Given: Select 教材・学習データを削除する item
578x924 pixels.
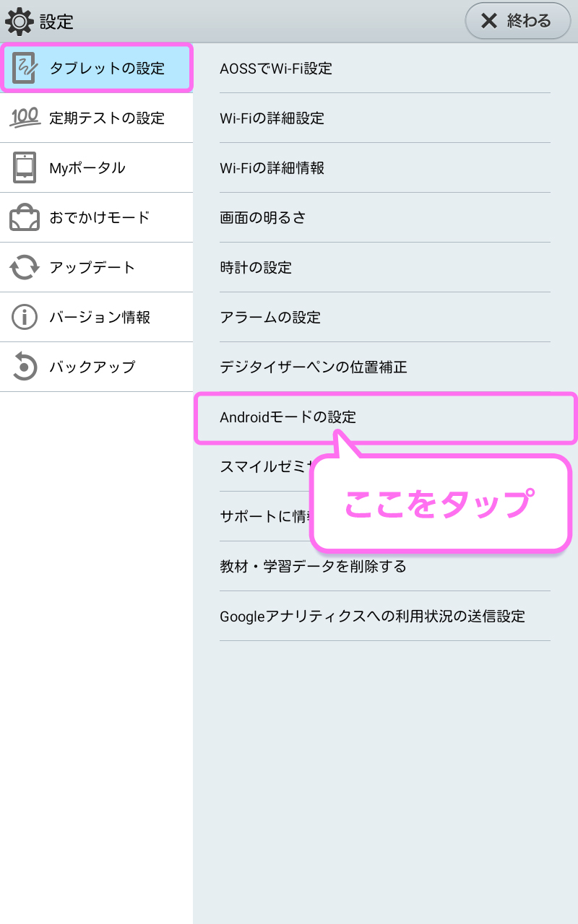Looking at the screenshot, I should [x=385, y=567].
